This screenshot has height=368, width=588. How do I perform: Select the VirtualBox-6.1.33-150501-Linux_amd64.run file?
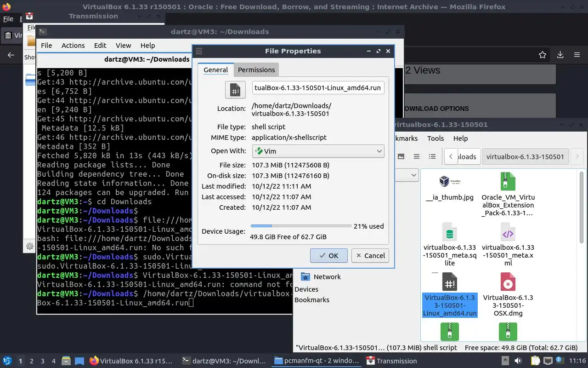point(450,295)
